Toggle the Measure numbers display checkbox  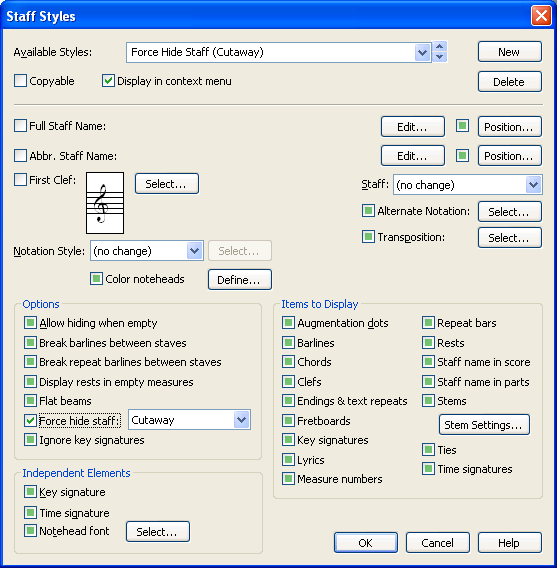[x=288, y=479]
